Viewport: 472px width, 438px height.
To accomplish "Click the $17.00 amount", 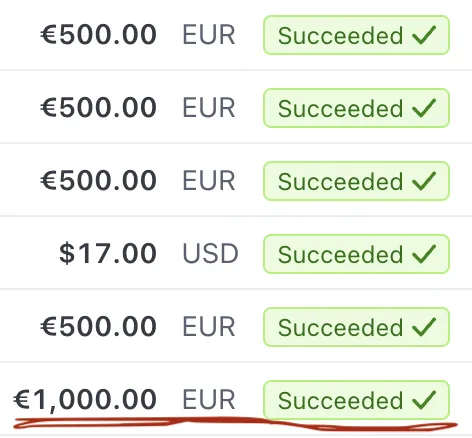I will click(x=108, y=254).
